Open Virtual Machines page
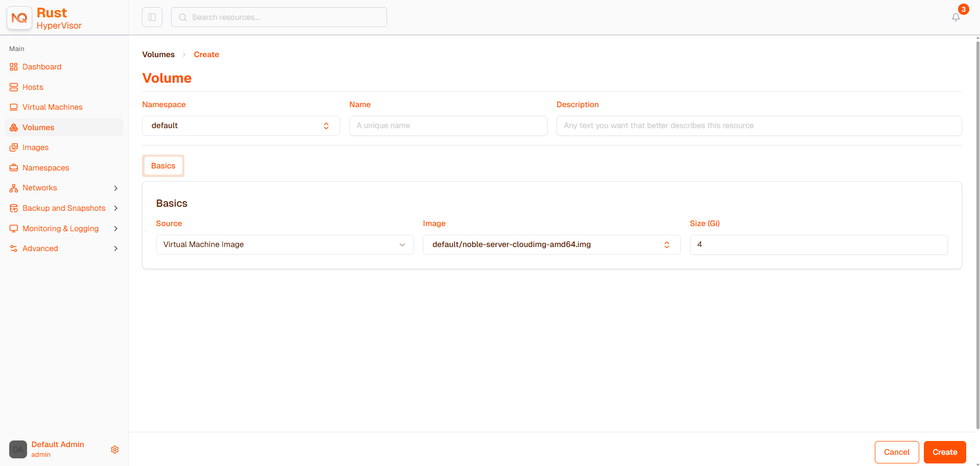 click(x=64, y=107)
